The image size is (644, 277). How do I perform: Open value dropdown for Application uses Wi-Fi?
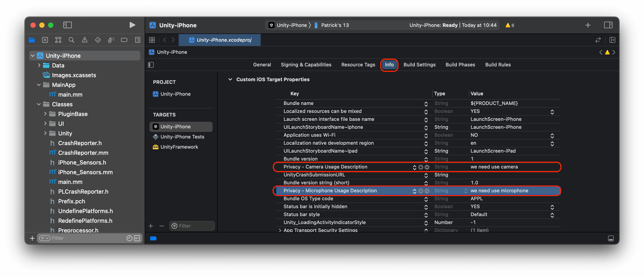(x=552, y=135)
